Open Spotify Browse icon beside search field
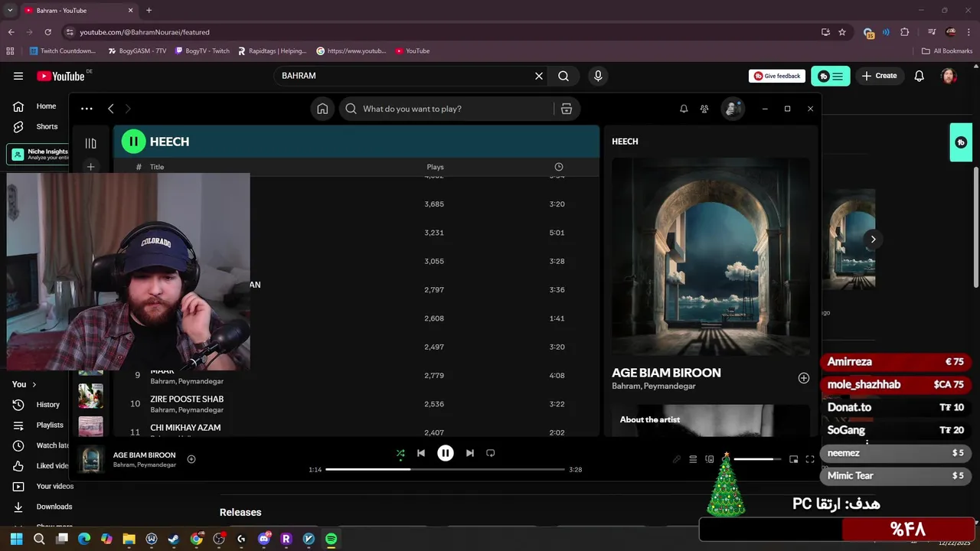Image resolution: width=980 pixels, height=551 pixels. tap(567, 109)
